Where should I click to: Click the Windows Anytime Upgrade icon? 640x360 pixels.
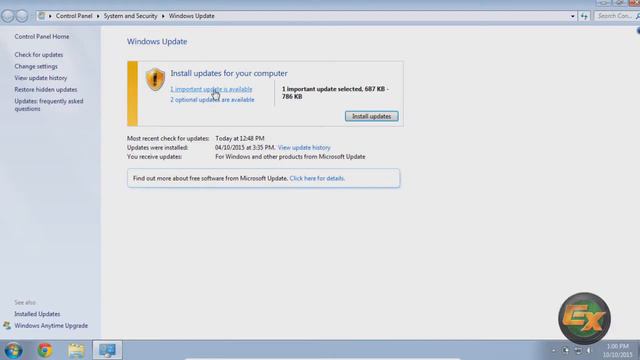pos(7,326)
